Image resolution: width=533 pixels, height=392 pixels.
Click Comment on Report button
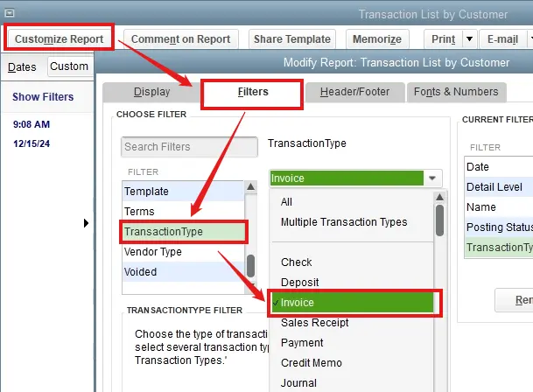[x=181, y=39]
